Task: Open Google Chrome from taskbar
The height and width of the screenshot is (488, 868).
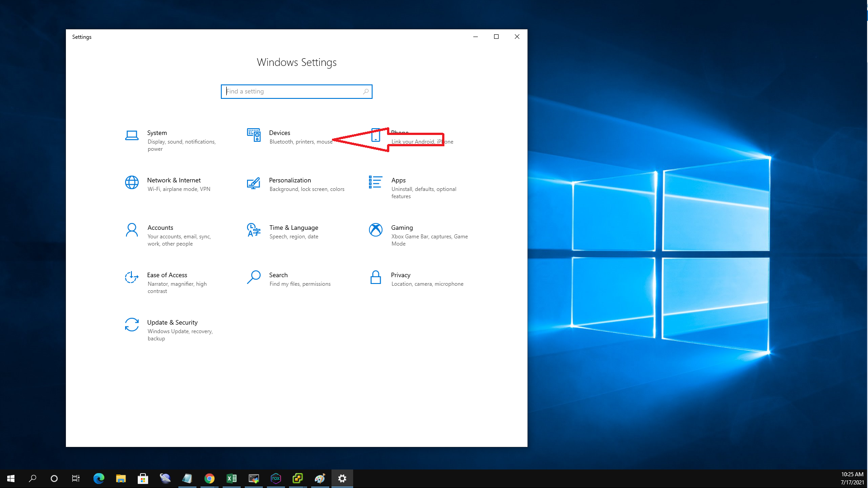Action: [209, 479]
